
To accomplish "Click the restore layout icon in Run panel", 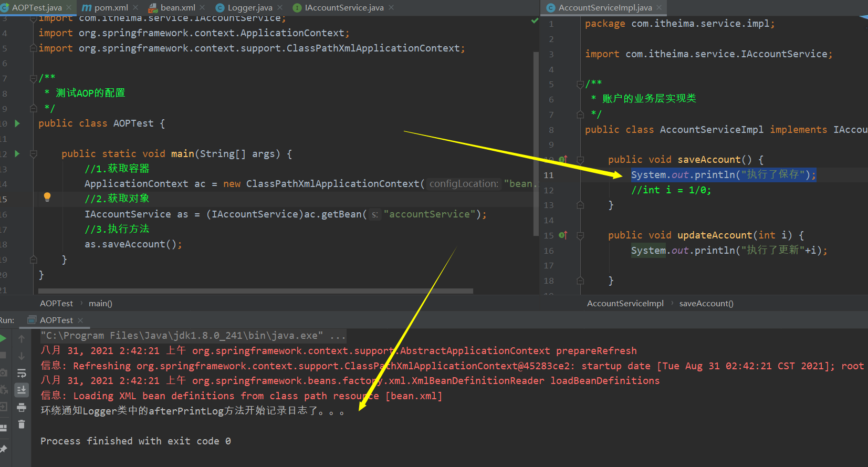I will coord(3,428).
